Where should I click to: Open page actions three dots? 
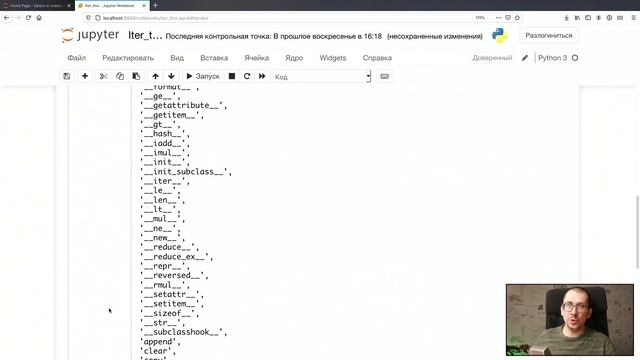(x=498, y=18)
